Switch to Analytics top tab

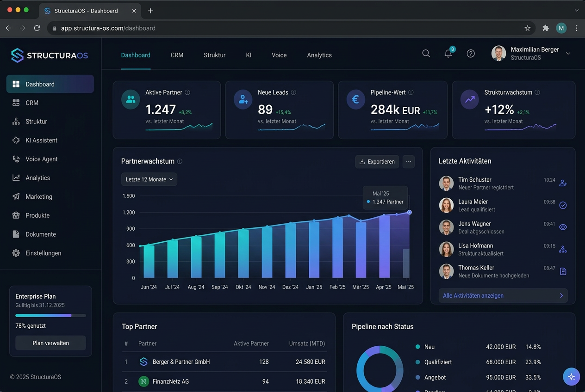tap(319, 55)
